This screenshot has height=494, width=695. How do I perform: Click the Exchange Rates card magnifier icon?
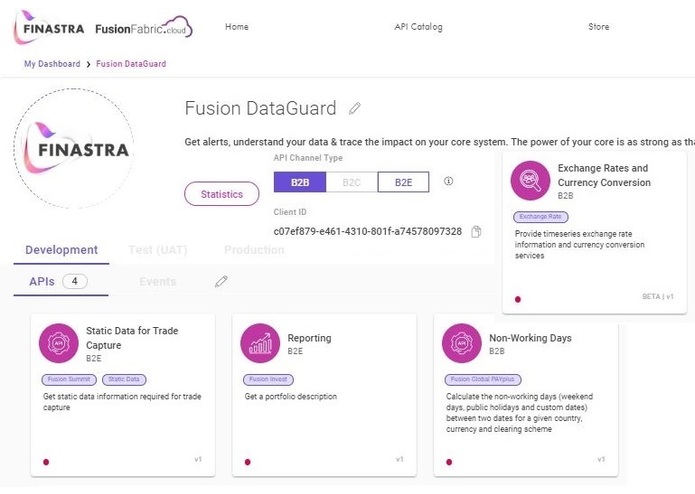pyautogui.click(x=530, y=180)
